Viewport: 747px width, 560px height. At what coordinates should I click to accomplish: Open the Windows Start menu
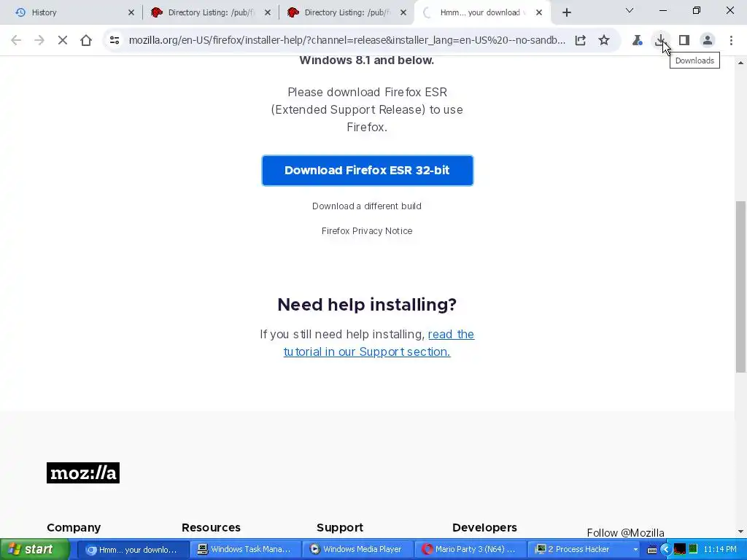[35, 550]
